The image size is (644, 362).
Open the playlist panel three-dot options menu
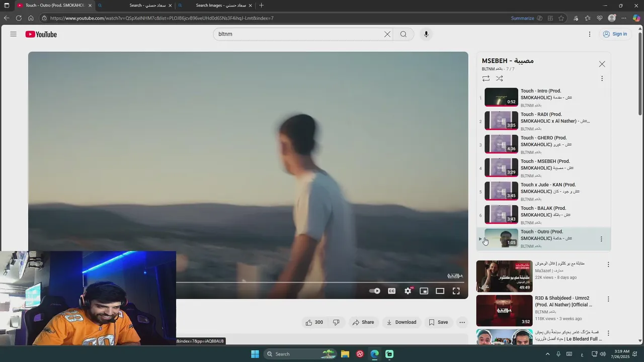[x=602, y=78]
